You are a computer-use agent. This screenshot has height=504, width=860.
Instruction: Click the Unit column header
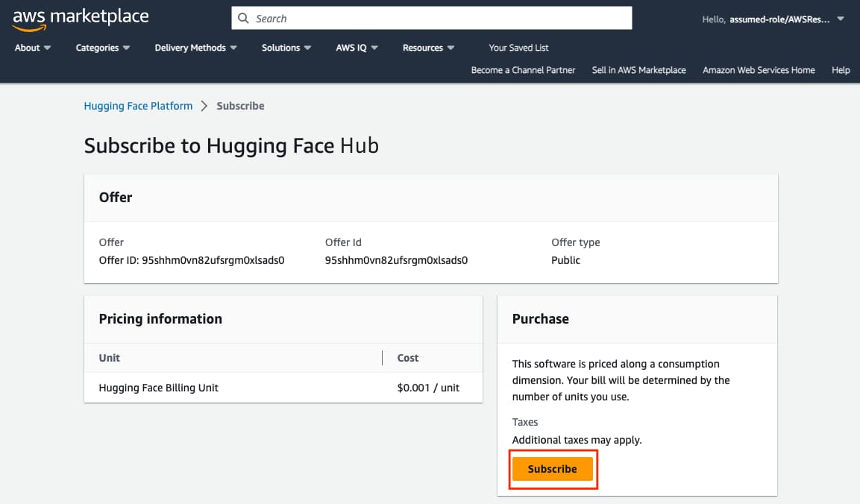pyautogui.click(x=110, y=358)
